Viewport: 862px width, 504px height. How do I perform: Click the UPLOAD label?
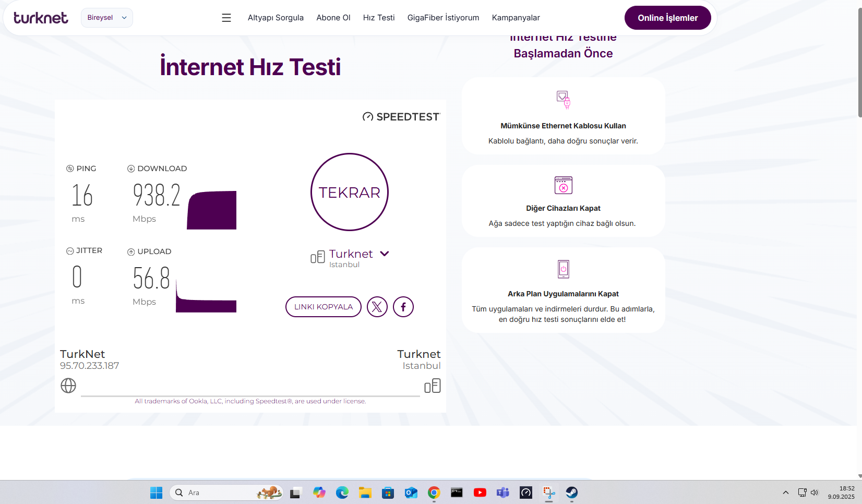(154, 251)
